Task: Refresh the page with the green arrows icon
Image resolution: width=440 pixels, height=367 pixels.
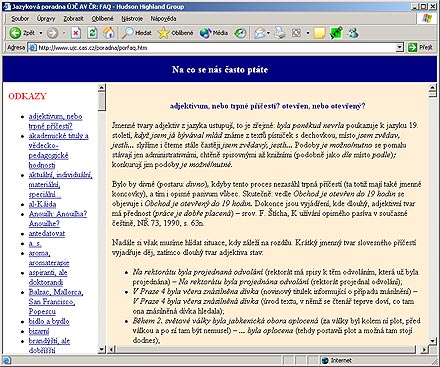Action: coord(92,33)
